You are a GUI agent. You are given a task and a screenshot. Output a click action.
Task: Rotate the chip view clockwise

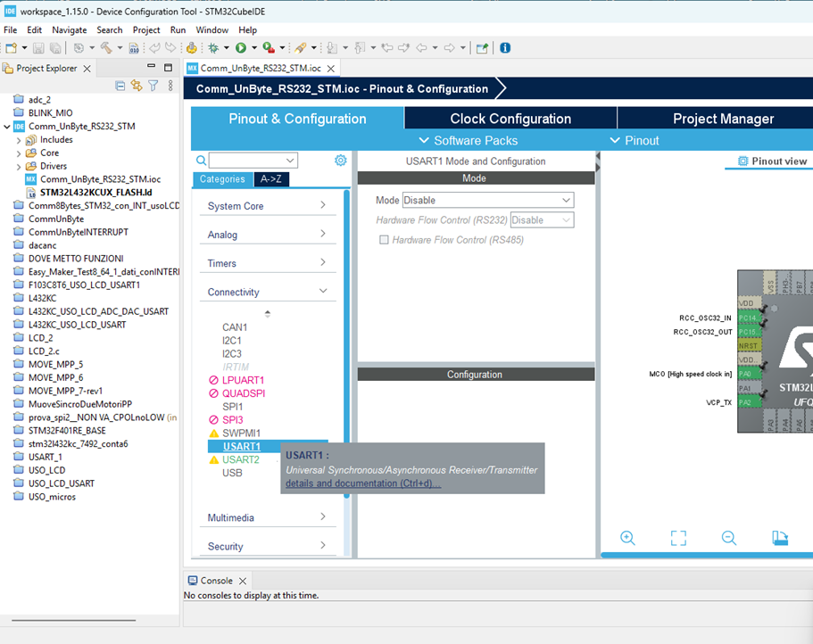(x=780, y=538)
